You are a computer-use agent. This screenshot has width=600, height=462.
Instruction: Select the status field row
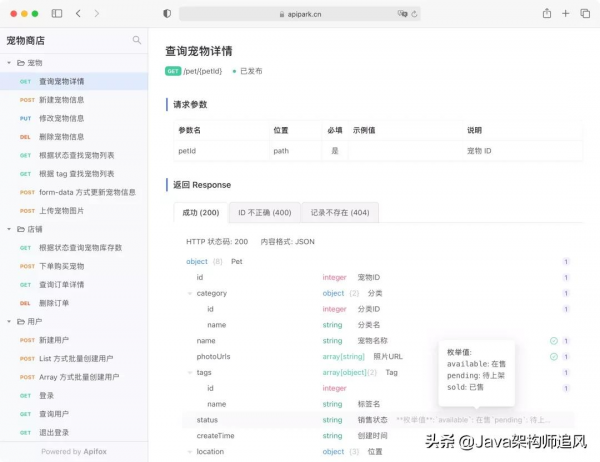point(378,420)
